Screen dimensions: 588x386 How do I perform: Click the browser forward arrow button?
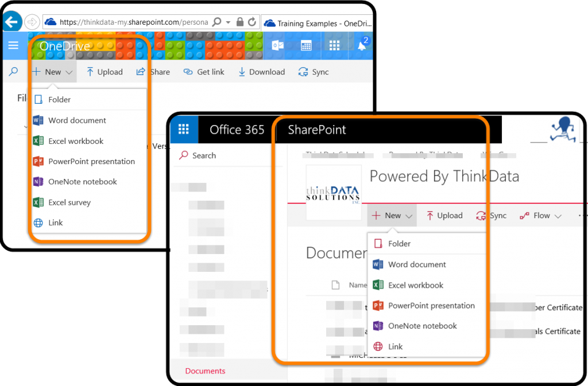(32, 22)
